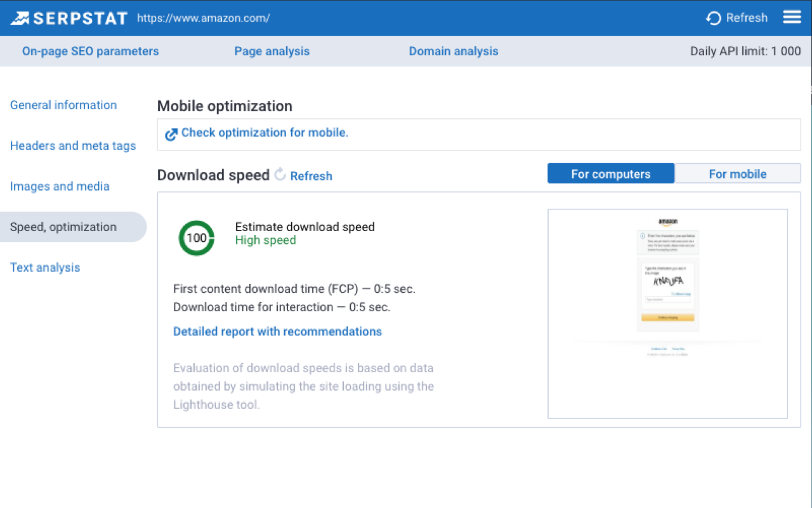Switch to Domain analysis
The width and height of the screenshot is (812, 508).
[454, 51]
